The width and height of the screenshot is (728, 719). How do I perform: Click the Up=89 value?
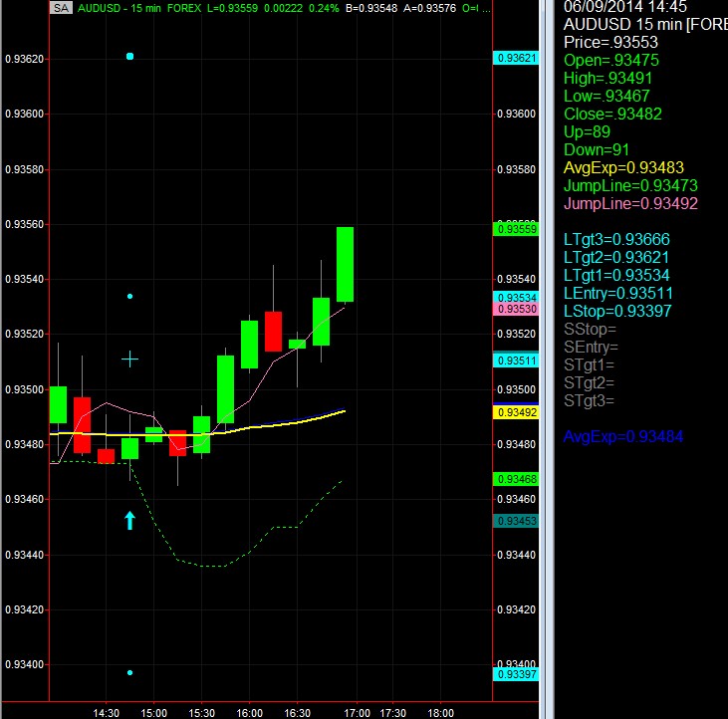(x=587, y=131)
